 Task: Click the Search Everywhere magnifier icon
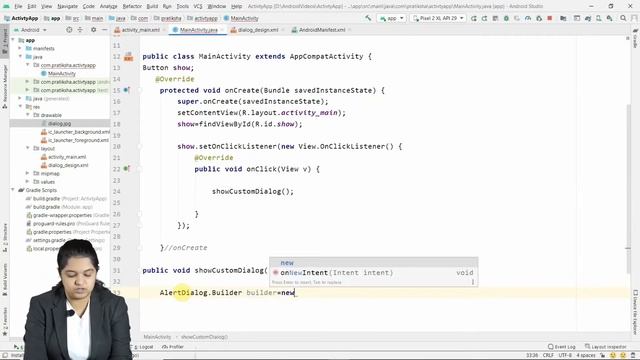tap(623, 18)
